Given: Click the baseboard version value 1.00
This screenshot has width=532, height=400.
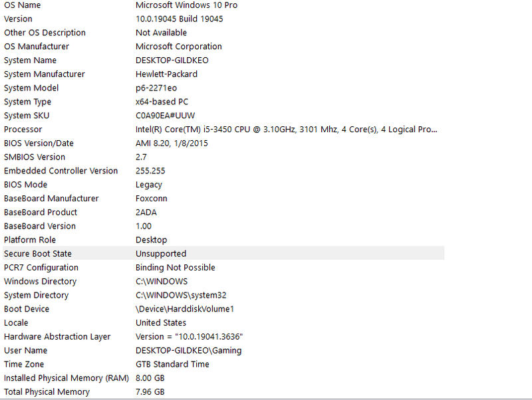Looking at the screenshot, I should click(144, 226).
